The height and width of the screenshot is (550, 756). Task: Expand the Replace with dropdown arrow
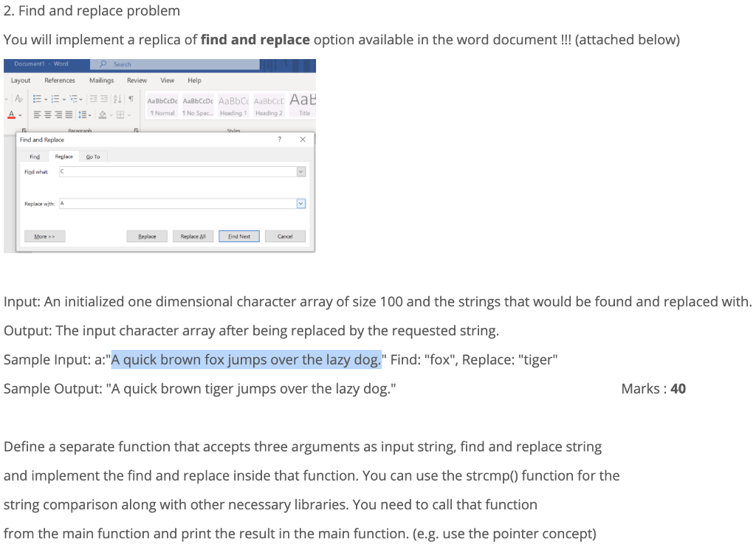(x=300, y=203)
